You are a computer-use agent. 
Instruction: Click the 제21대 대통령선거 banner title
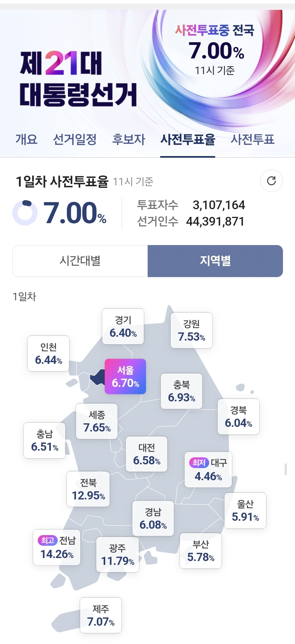(x=78, y=79)
